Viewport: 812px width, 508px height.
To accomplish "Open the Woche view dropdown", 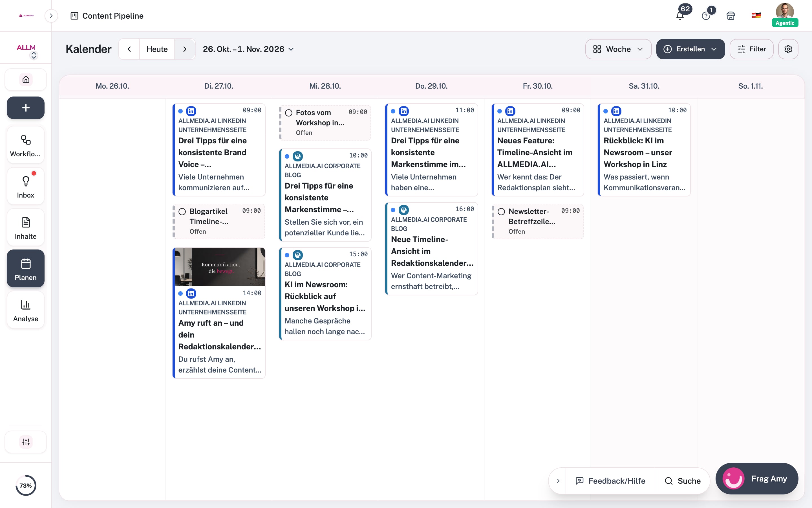I will point(618,49).
